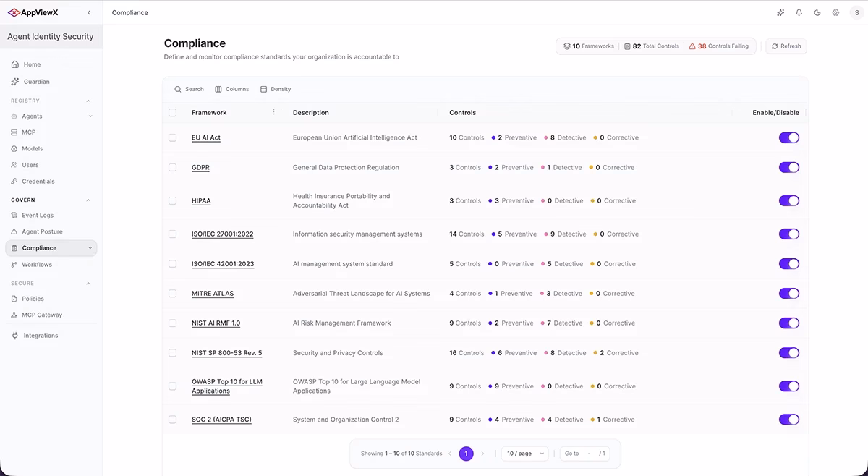Check the NIST AI RMF 1.0 row checkbox
The height and width of the screenshot is (476, 868).
pos(172,323)
